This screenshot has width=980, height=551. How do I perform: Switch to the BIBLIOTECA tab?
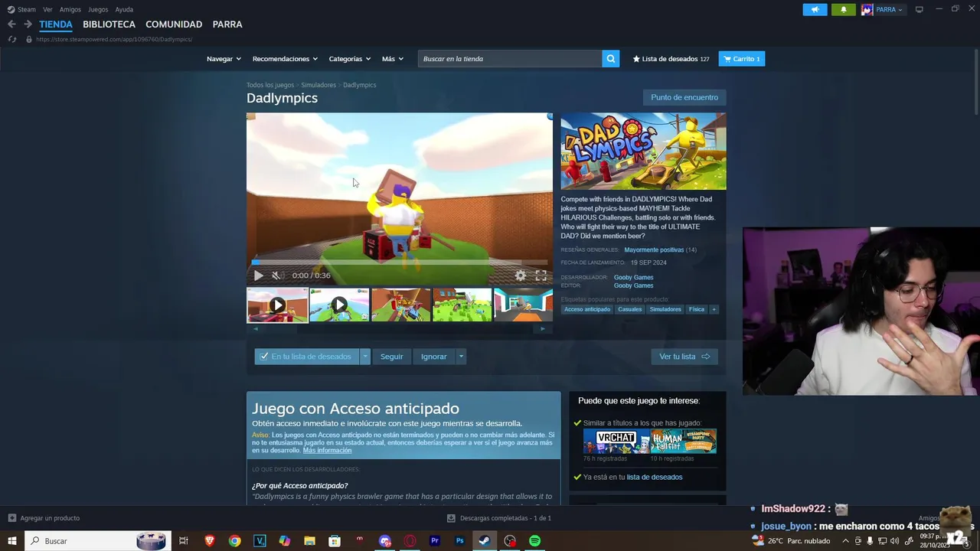109,24
